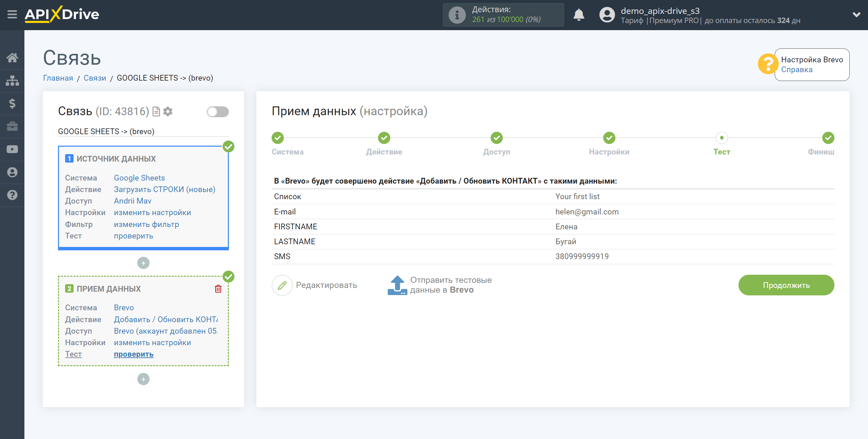
Task: Open the Справка link
Action: [796, 70]
